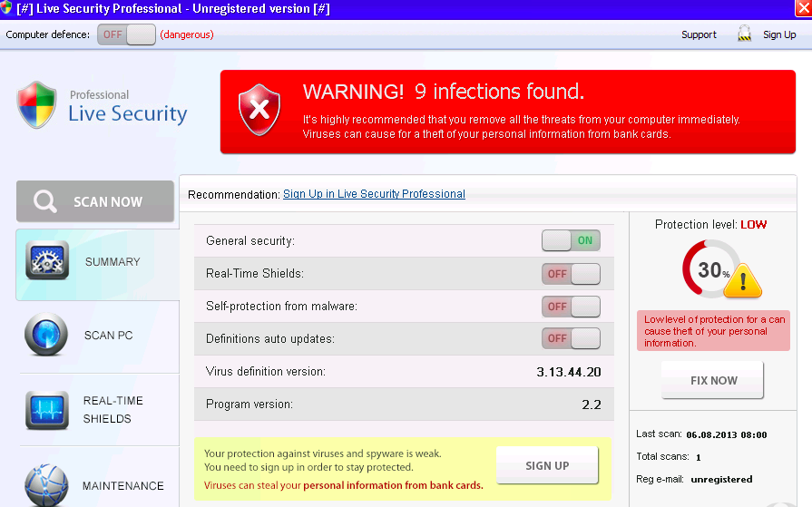This screenshot has height=507, width=812.
Task: Click the Real-Time Shields monitor icon
Action: pyautogui.click(x=47, y=410)
